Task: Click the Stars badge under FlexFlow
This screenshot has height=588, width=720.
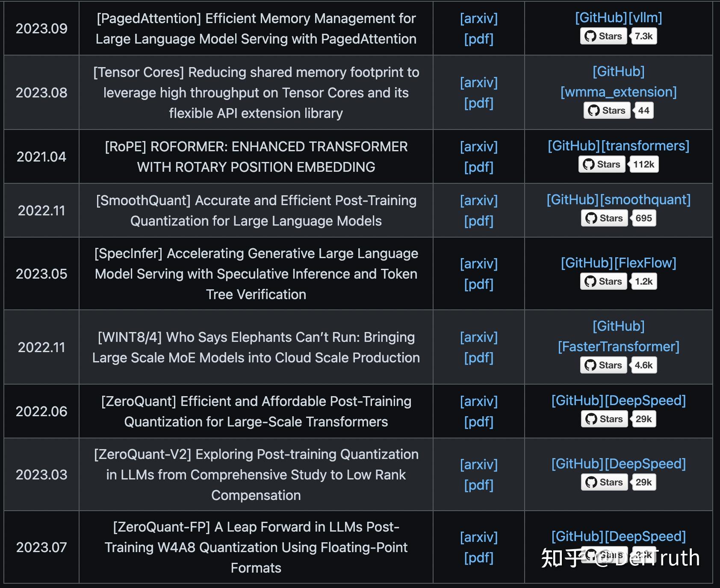Action: (618, 282)
